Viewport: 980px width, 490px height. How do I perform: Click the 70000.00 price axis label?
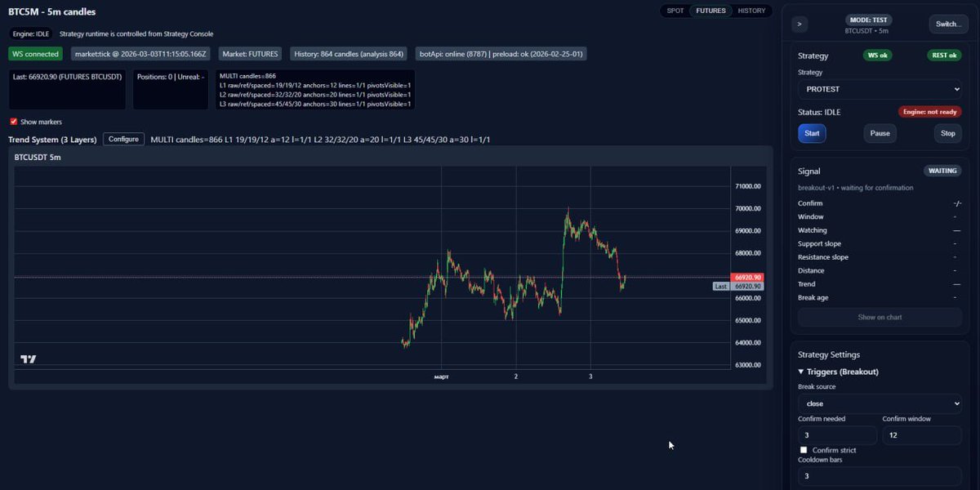pyautogui.click(x=748, y=208)
